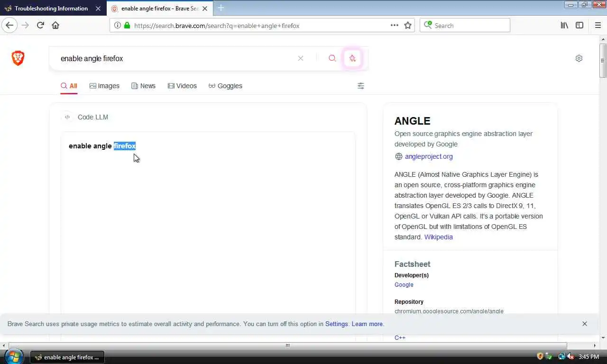Click the vertical scrollbar thumb
Viewport: 607px width, 364px height.
[x=603, y=61]
